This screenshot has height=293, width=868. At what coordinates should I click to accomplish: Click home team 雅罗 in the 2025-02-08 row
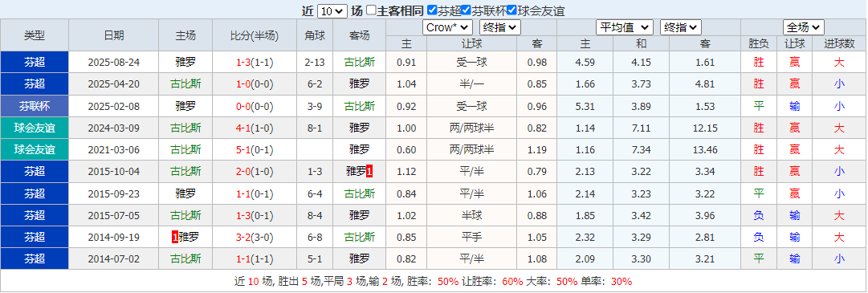pos(185,106)
